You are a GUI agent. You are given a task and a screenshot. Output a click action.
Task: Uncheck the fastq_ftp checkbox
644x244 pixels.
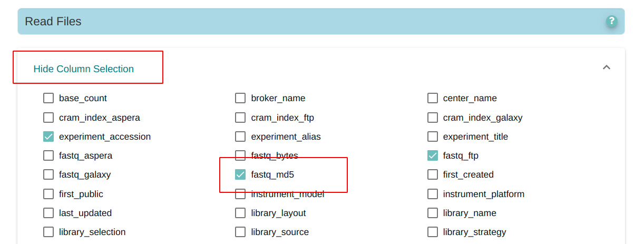[433, 155]
